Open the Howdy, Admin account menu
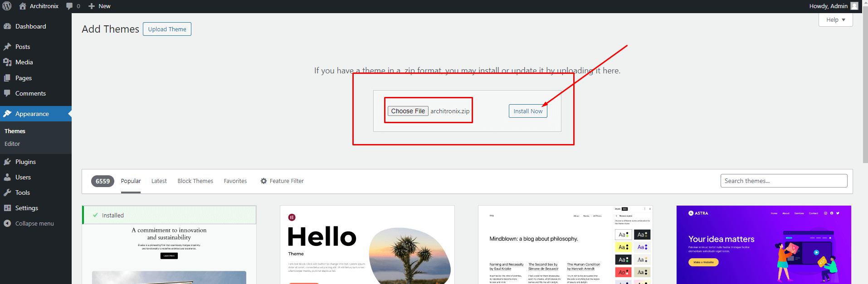Screen dimensions: 868x284 click(834, 6)
